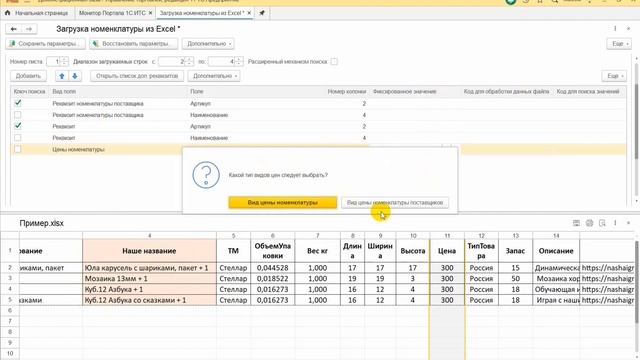The height and width of the screenshot is (360, 640).
Task: Open the Еще menu of the fields table toolbar
Action: click(x=614, y=76)
